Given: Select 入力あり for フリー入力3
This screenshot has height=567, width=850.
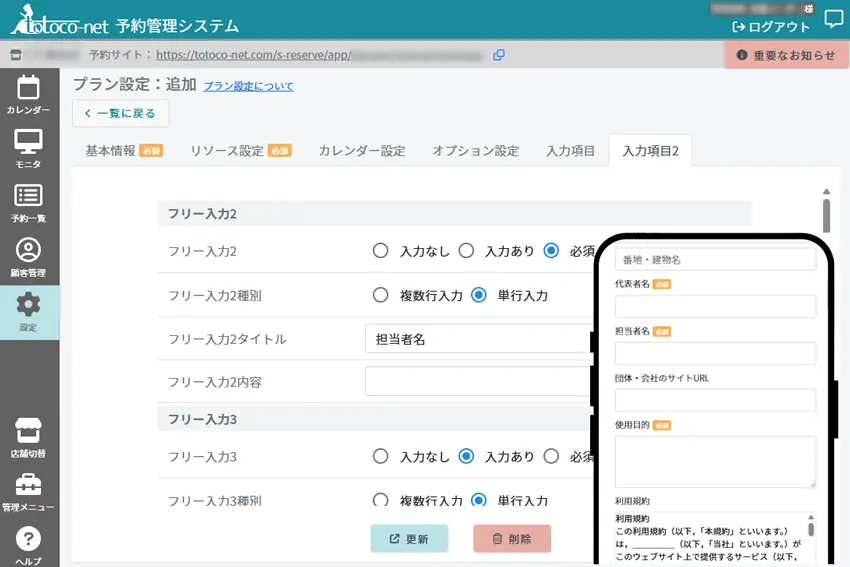Looking at the screenshot, I should 465,456.
